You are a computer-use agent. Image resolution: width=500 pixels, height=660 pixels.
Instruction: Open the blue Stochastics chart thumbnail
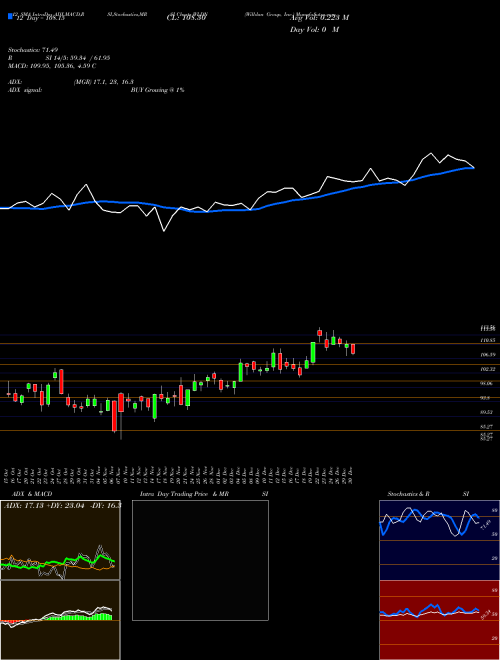(439, 540)
